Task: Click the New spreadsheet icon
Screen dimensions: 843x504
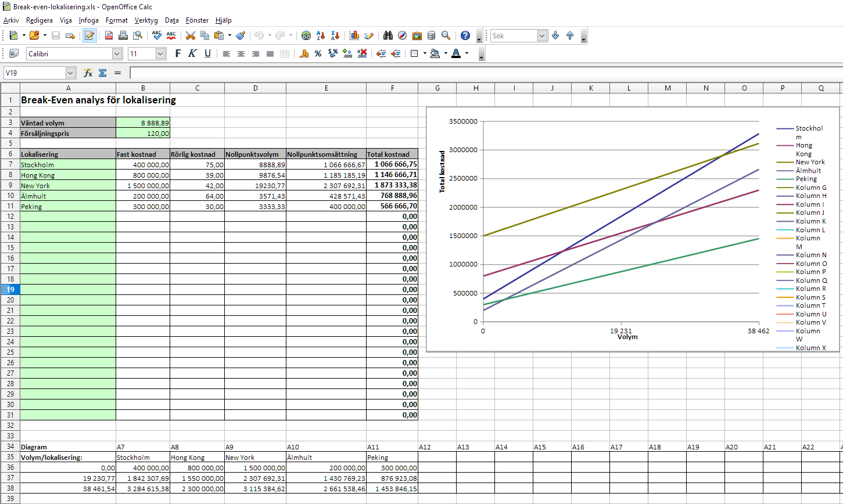Action: [13, 35]
